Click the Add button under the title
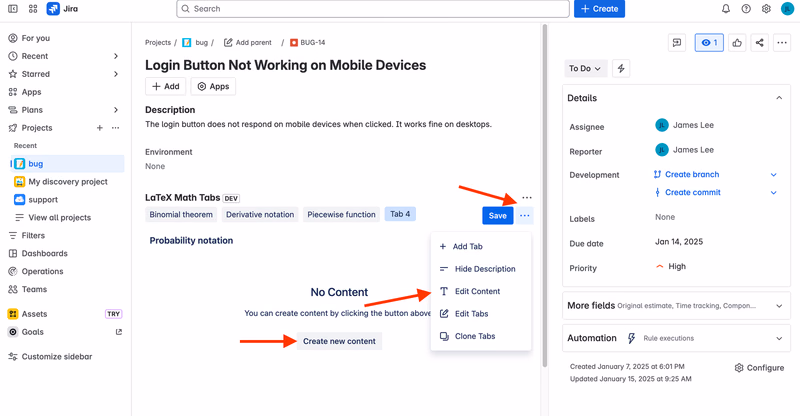 [x=165, y=86]
